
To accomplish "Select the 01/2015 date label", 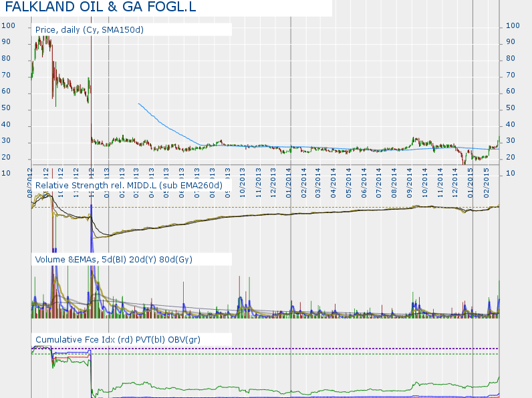I will [x=471, y=183].
